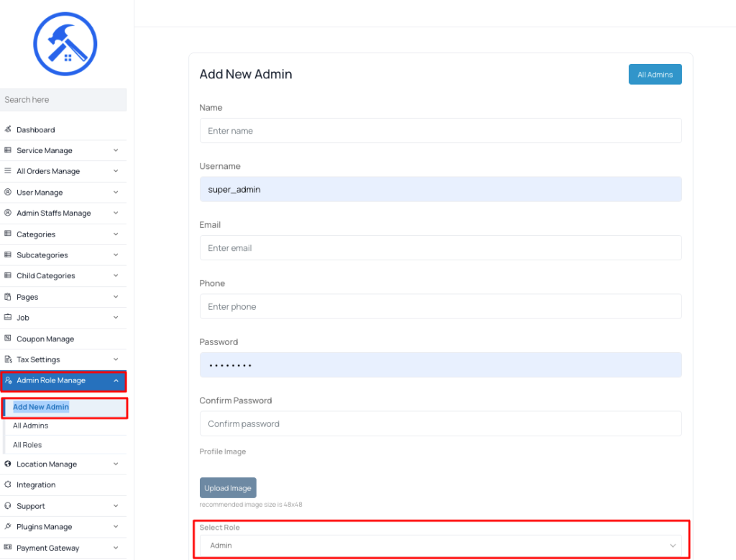This screenshot has width=736, height=560.
Task: Click the Password field
Action: point(441,364)
